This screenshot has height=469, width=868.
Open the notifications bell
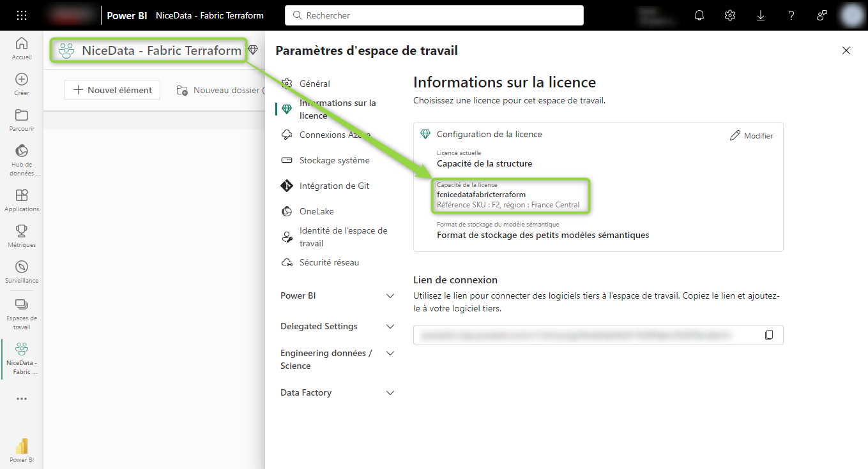click(699, 15)
